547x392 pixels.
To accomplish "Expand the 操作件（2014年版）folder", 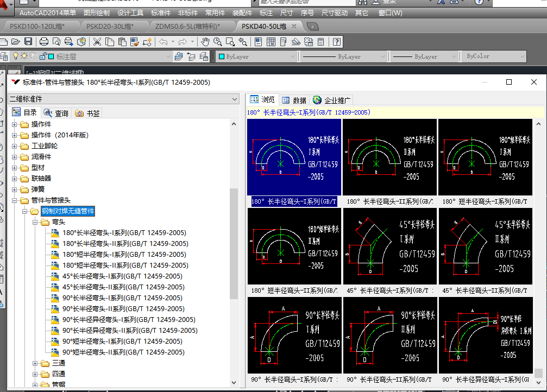I will tap(14, 135).
